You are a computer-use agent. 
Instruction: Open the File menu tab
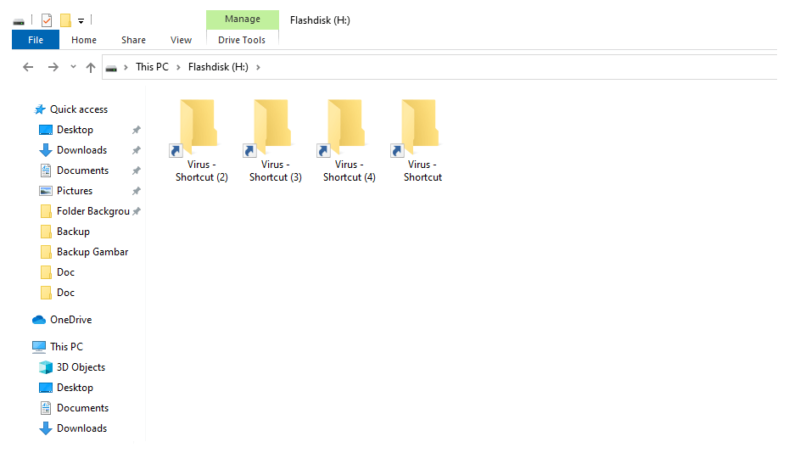[36, 40]
